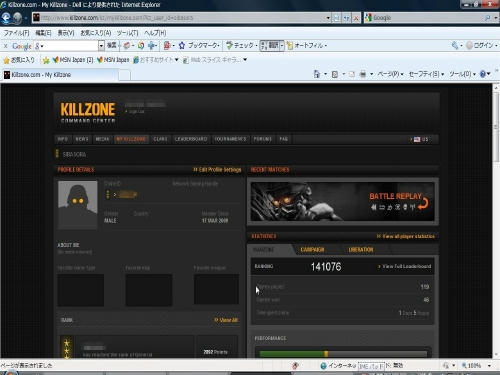Image resolution: width=500 pixels, height=375 pixels.
Task: Open the Google Toolbar wrench settings icon
Action: click(x=455, y=45)
